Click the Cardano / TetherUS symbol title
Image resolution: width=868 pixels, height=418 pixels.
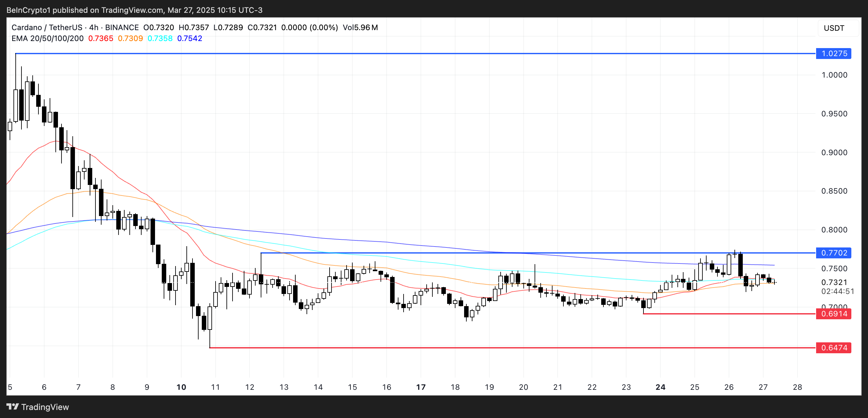coord(47,27)
